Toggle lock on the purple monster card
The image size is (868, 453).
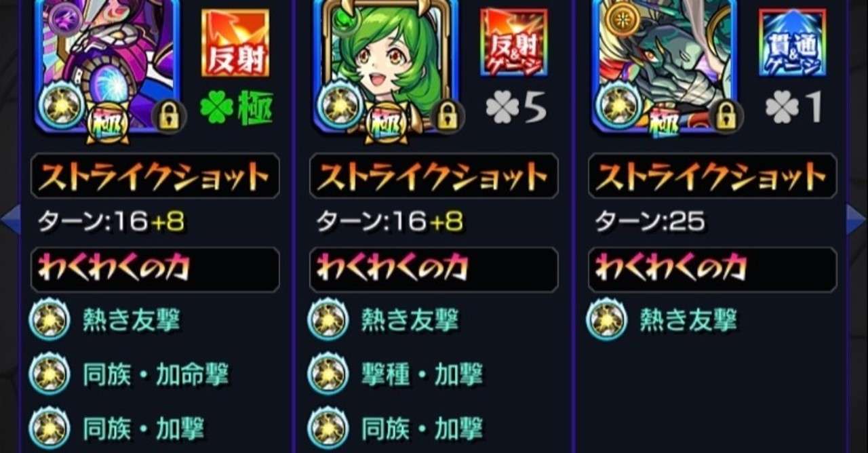(x=167, y=116)
